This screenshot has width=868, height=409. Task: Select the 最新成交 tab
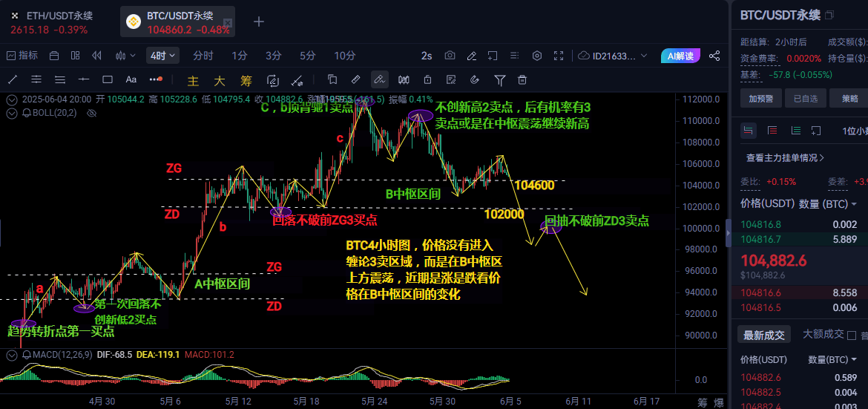click(764, 336)
